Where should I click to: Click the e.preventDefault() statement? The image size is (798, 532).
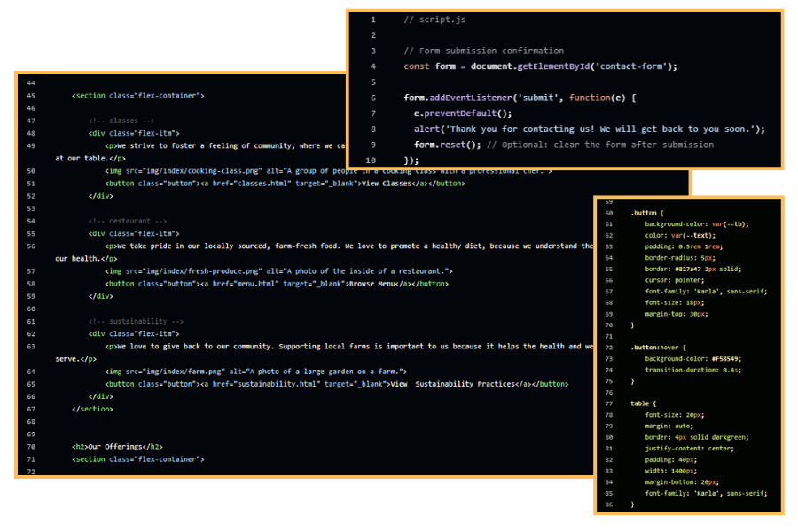(x=463, y=113)
